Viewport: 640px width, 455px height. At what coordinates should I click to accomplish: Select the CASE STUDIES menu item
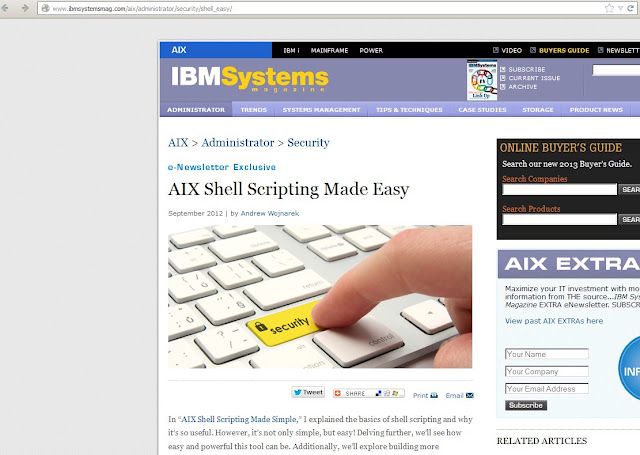[x=482, y=110]
